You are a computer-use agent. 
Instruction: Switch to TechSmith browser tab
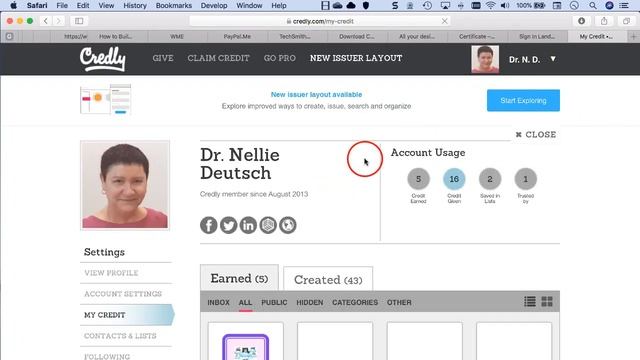tap(295, 36)
